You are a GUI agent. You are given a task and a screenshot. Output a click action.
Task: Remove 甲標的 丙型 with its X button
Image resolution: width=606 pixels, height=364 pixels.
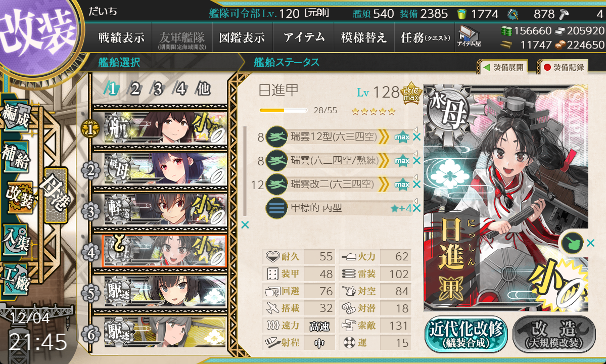pos(416,208)
